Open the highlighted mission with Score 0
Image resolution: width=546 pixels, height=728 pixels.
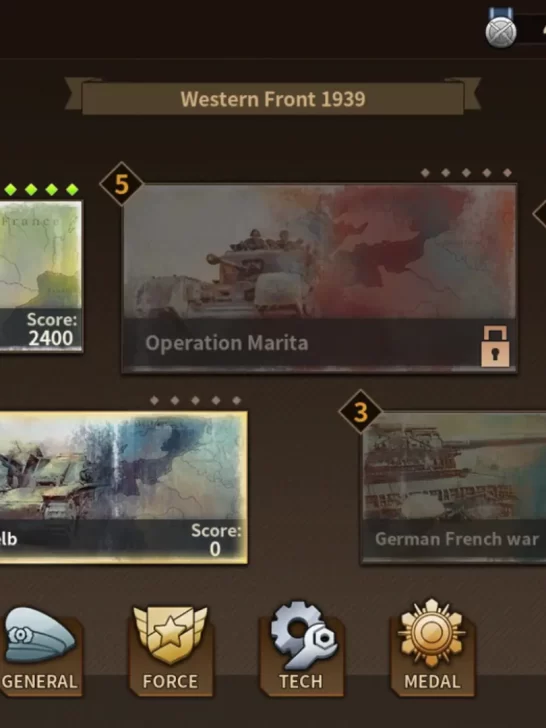(x=123, y=488)
